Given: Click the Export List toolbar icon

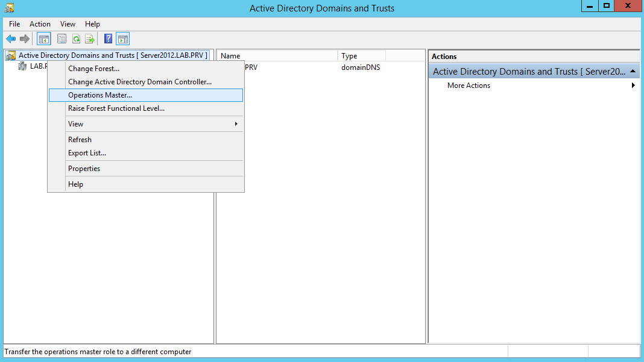Looking at the screenshot, I should click(x=90, y=39).
